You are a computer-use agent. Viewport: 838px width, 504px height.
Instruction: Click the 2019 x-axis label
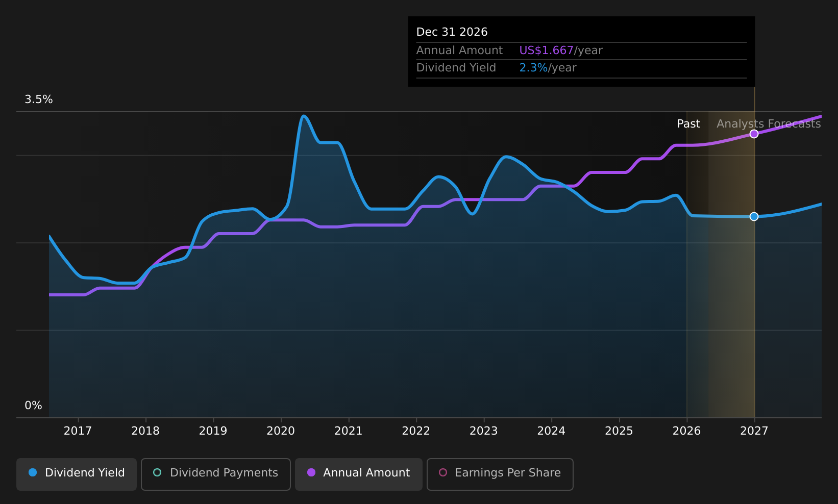213,431
